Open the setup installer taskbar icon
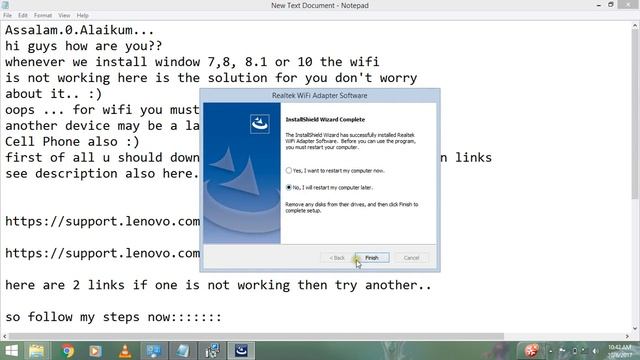Image resolution: width=640 pixels, height=360 pixels. point(212,351)
